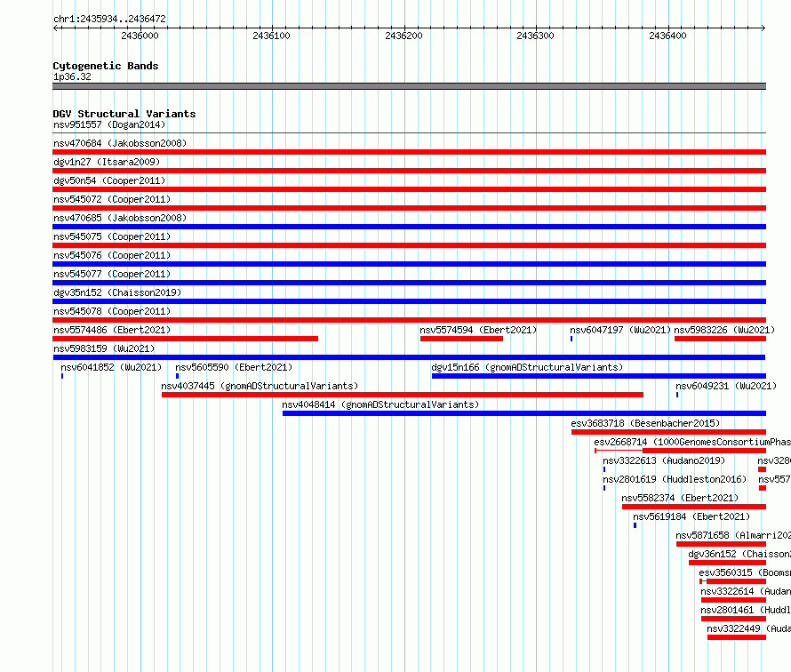
Task: Open nsv545076 (Cooper2011) variant label
Action: pyautogui.click(x=112, y=255)
